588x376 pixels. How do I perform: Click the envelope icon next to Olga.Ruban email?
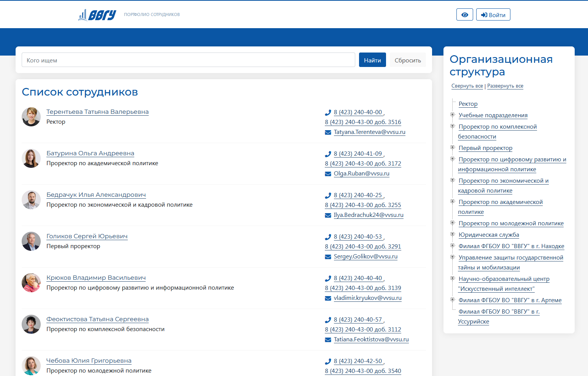328,174
